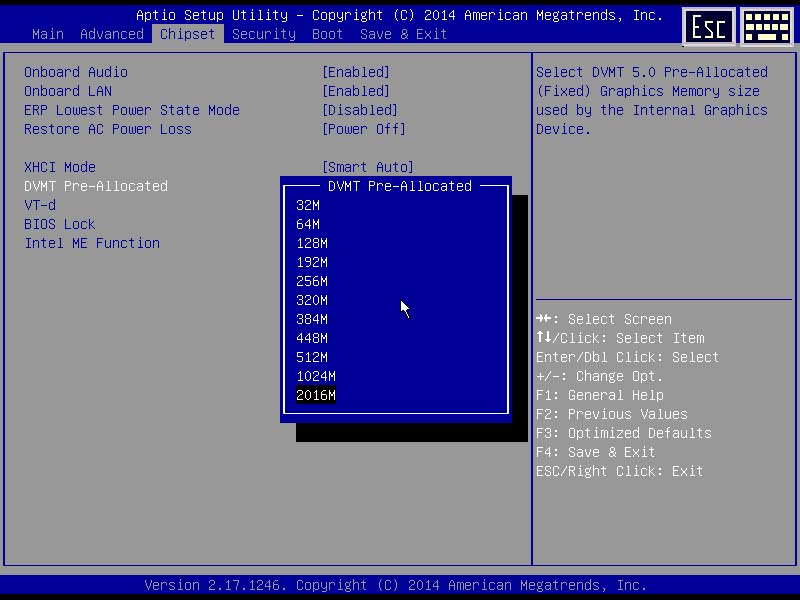Select Restore AC Power Loss

(x=108, y=129)
